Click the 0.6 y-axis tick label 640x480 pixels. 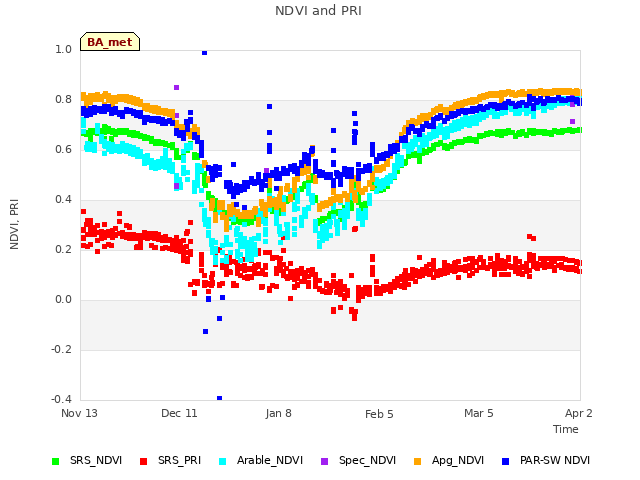coord(63,149)
